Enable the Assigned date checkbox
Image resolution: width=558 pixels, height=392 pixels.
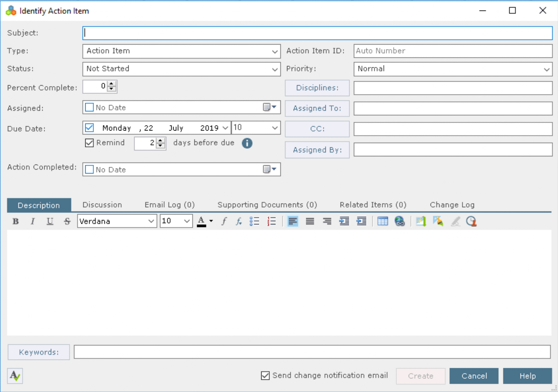coord(90,107)
